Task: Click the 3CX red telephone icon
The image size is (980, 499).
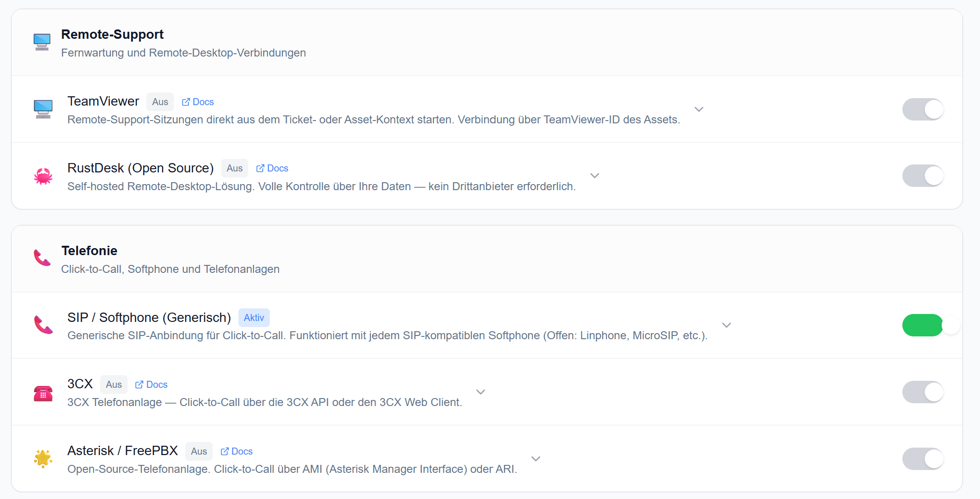Action: [x=43, y=392]
